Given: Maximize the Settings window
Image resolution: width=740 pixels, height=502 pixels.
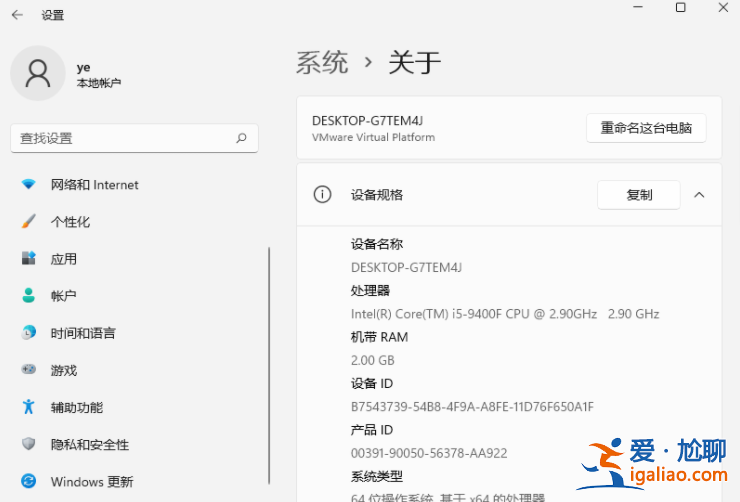Looking at the screenshot, I should coord(681,7).
